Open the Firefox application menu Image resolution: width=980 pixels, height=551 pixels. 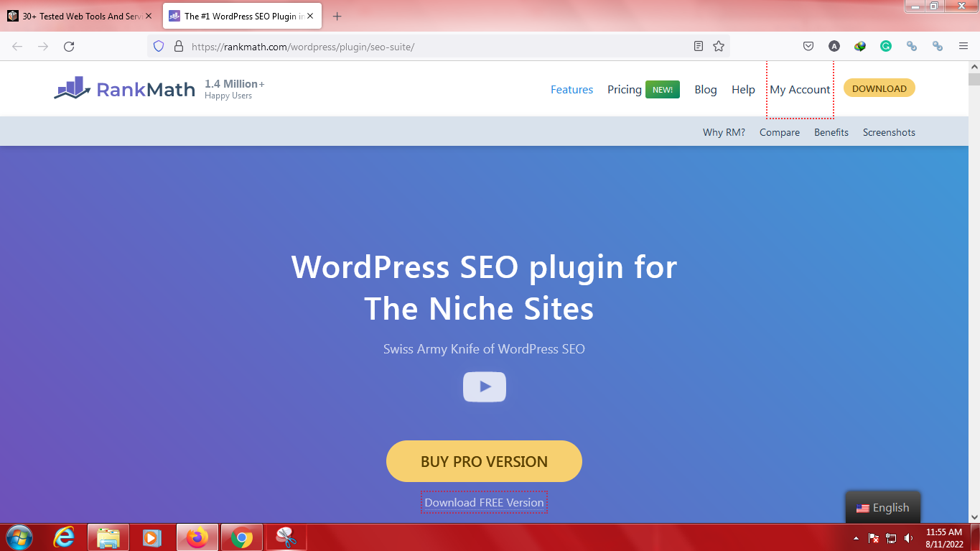point(963,46)
